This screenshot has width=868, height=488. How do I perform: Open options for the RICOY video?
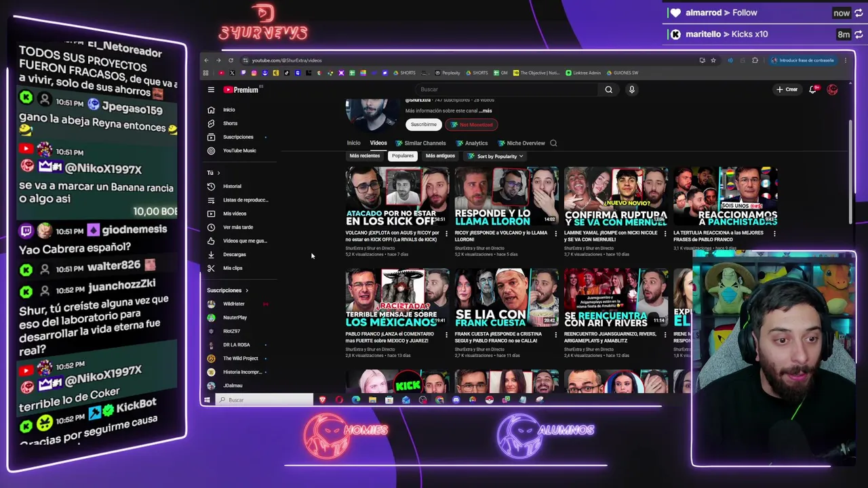555,234
